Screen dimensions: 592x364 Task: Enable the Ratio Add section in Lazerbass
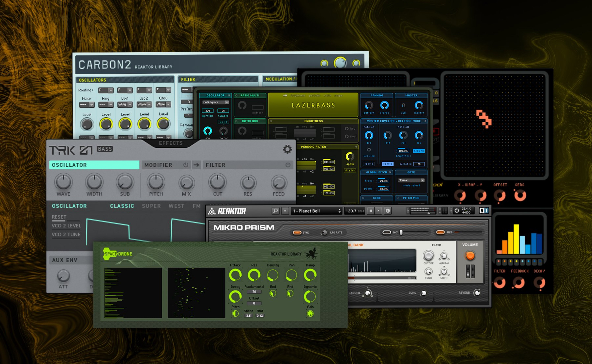[236, 121]
